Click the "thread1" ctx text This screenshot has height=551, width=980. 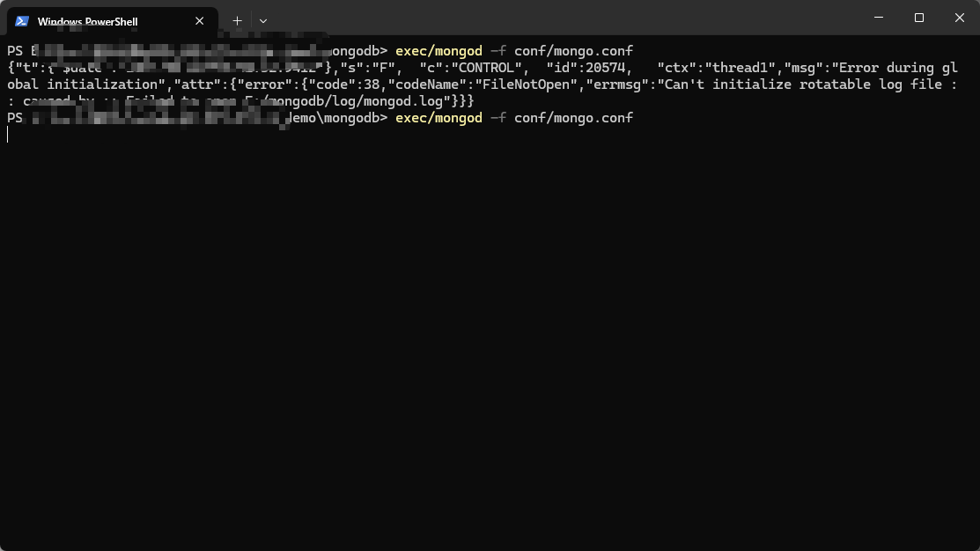(741, 68)
